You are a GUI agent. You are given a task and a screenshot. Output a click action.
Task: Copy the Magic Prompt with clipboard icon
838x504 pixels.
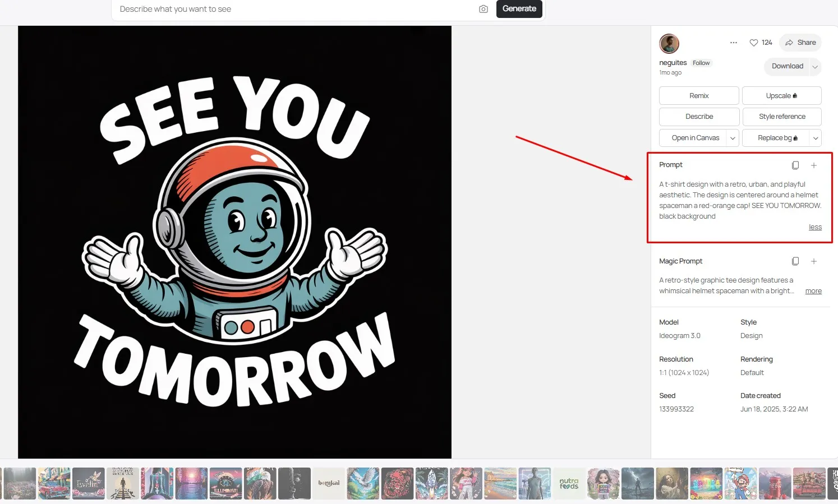pos(795,261)
